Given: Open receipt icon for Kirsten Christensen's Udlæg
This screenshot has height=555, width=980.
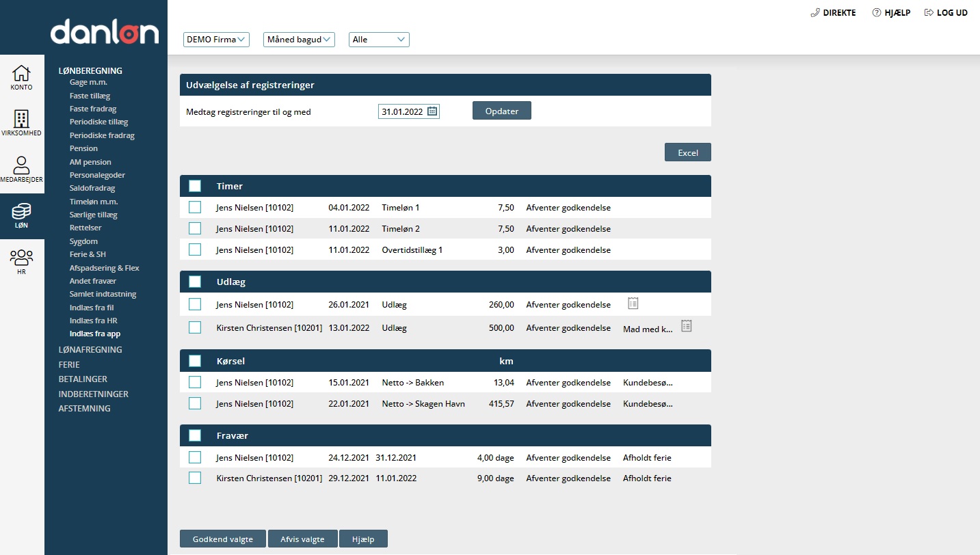Looking at the screenshot, I should pos(686,326).
